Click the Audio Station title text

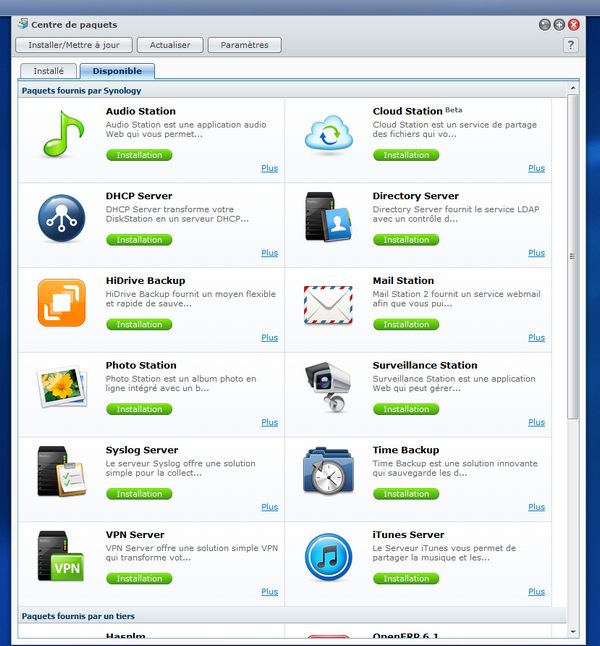pyautogui.click(x=141, y=111)
